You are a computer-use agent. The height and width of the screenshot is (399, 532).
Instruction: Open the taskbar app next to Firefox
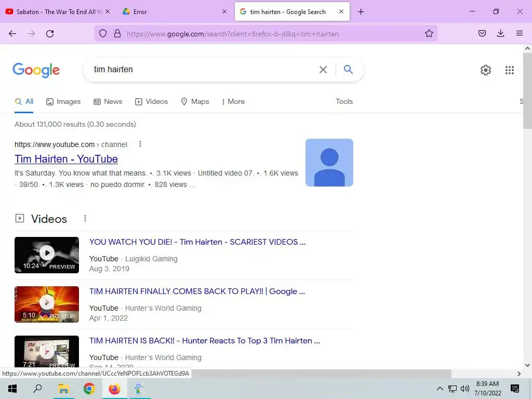click(139, 389)
